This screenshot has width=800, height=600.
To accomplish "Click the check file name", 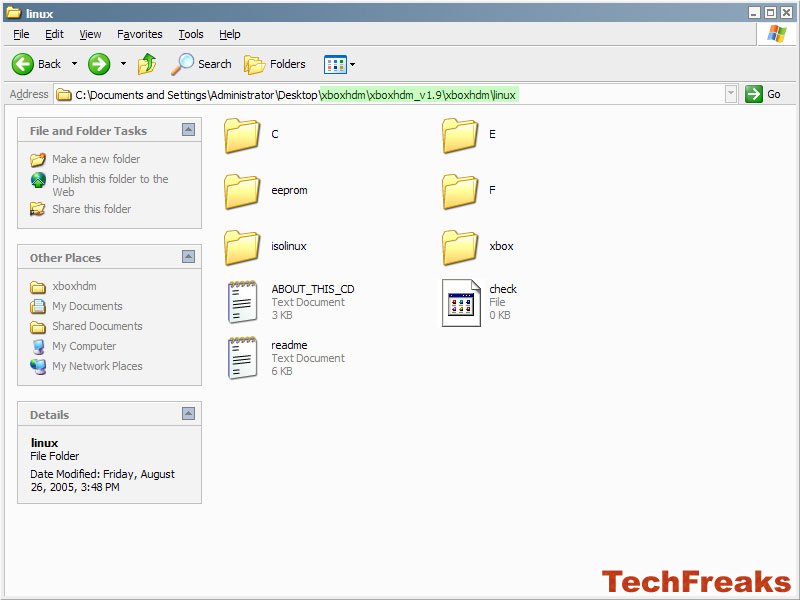I will pyautogui.click(x=503, y=289).
